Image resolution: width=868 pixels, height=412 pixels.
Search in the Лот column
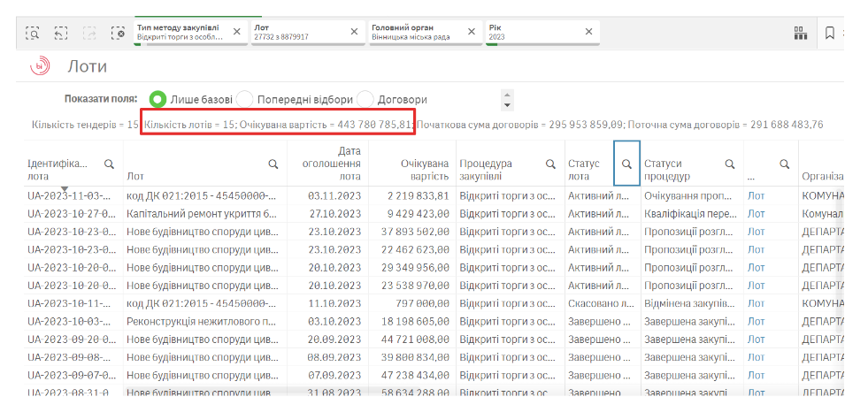coord(274,164)
